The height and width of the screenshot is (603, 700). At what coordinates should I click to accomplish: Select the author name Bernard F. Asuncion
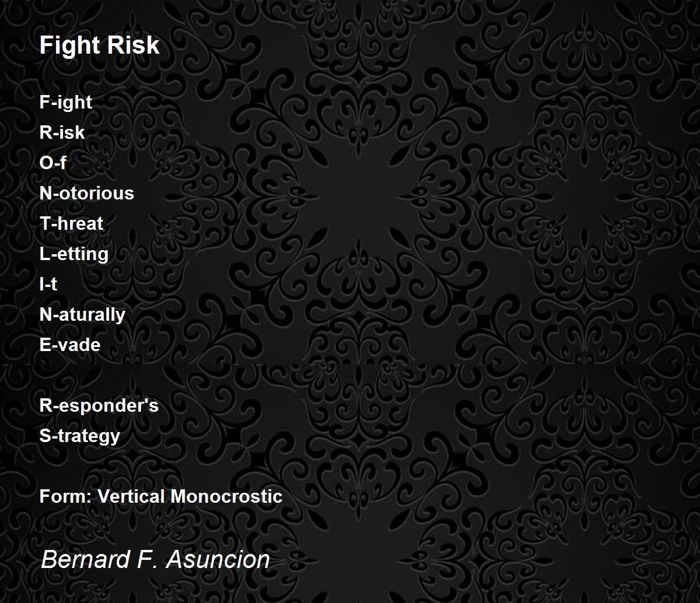[x=155, y=559]
